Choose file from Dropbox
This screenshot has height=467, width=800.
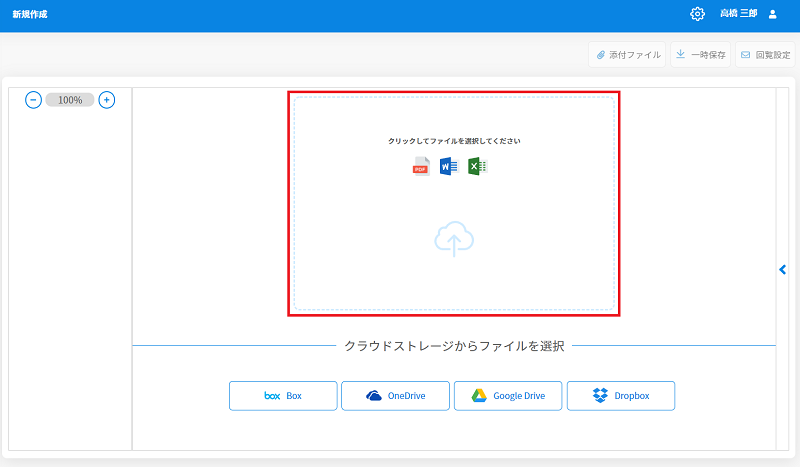[621, 396]
